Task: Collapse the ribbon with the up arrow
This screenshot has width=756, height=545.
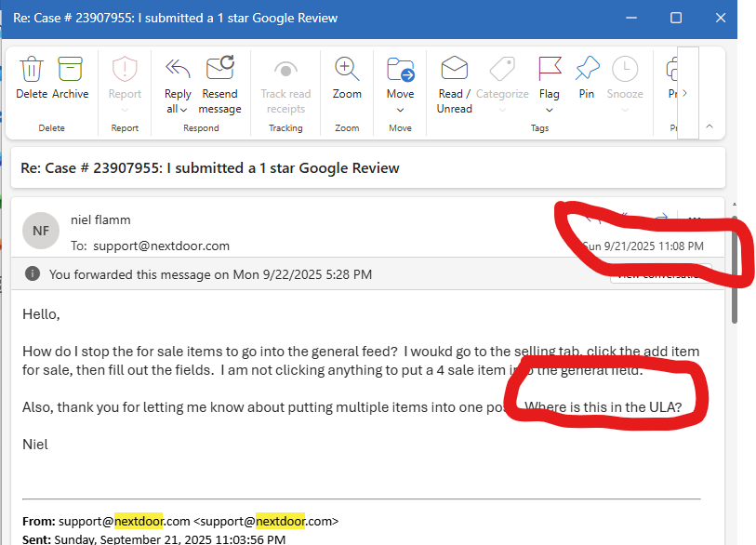Action: click(x=710, y=126)
